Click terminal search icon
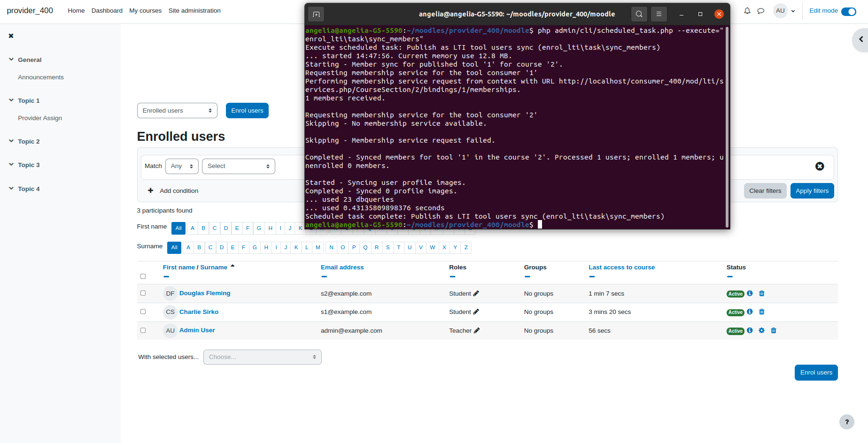The width and height of the screenshot is (868, 443). point(639,14)
